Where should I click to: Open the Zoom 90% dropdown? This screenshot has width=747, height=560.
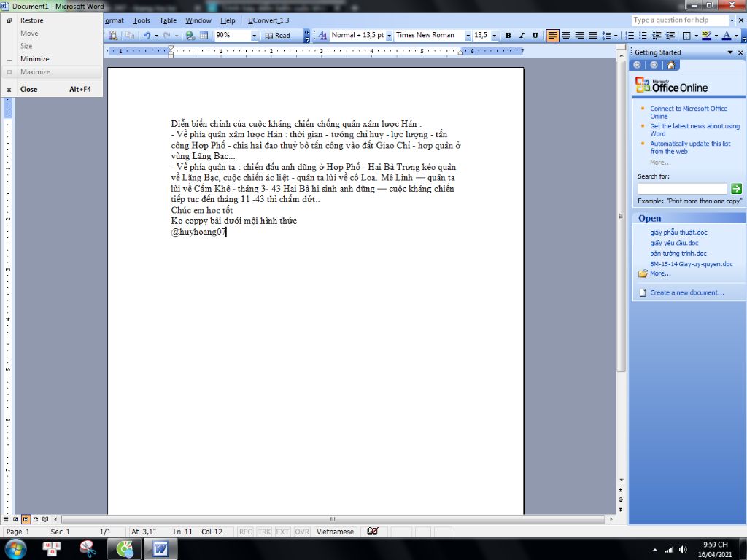[254, 35]
